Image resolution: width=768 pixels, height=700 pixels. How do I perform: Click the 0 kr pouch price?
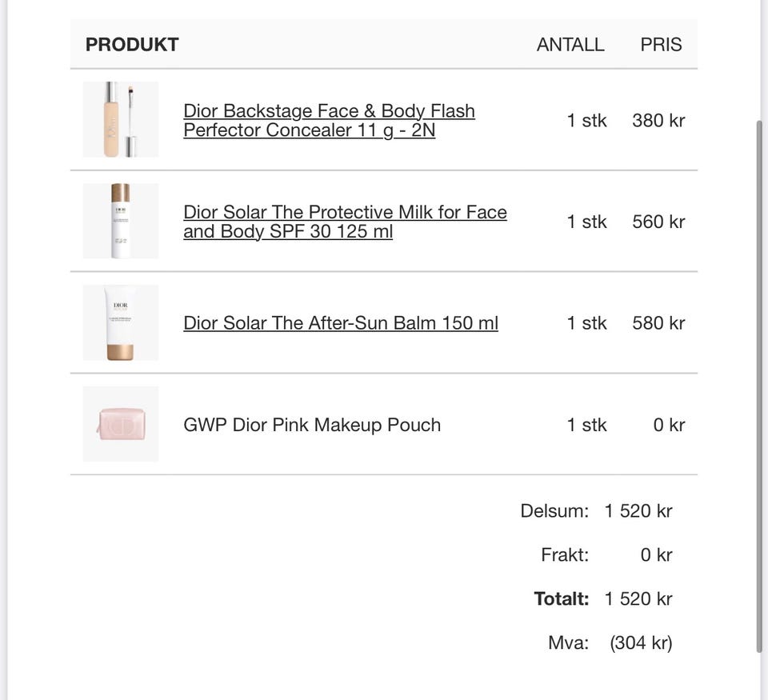669,425
